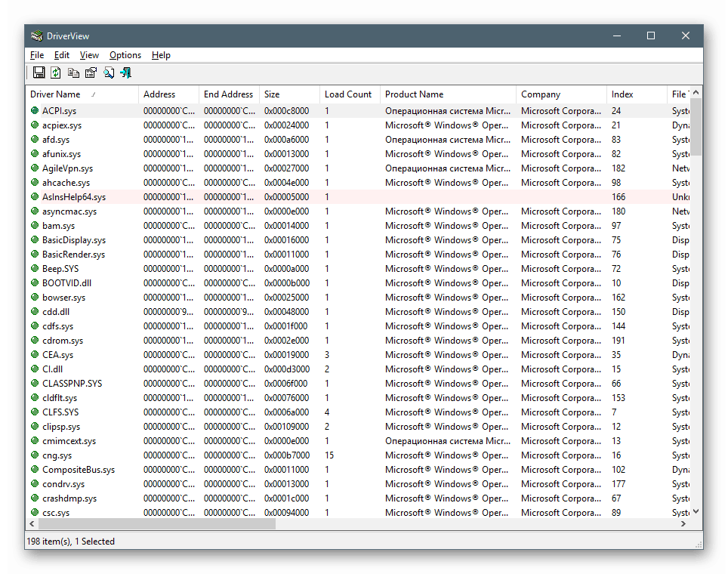The height and width of the screenshot is (574, 728).
Task: Click the horizontal scrollbar thumb
Action: click(x=157, y=523)
